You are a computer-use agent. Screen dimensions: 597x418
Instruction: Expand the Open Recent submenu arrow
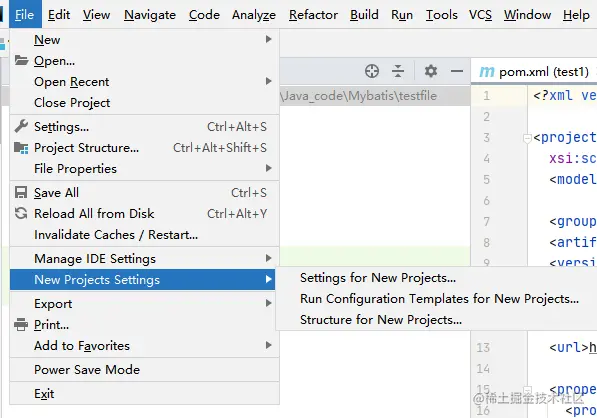(x=268, y=81)
